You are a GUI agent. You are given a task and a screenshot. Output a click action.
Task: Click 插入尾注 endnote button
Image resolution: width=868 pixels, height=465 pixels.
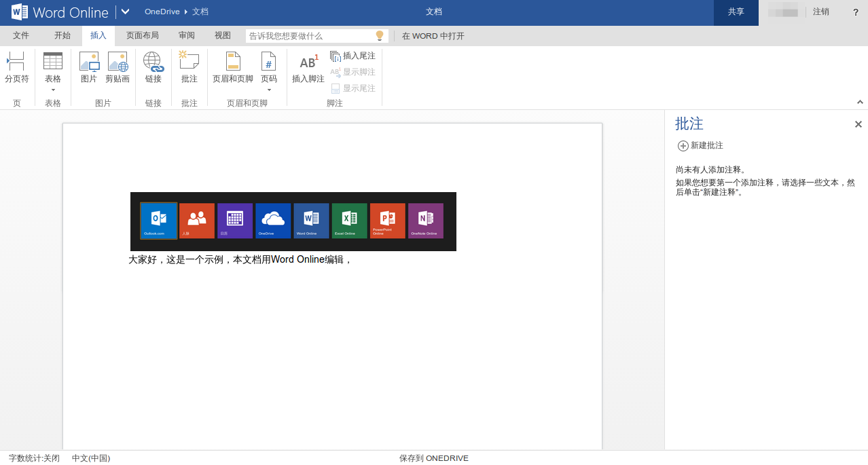coord(352,56)
